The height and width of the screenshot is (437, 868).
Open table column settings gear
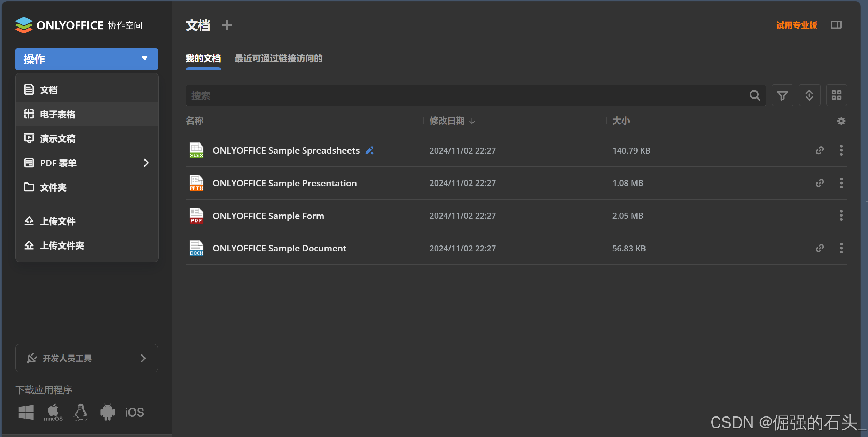coord(841,121)
